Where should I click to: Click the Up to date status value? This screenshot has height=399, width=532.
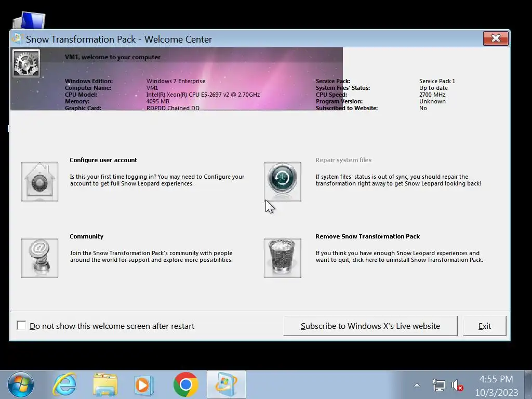click(433, 88)
